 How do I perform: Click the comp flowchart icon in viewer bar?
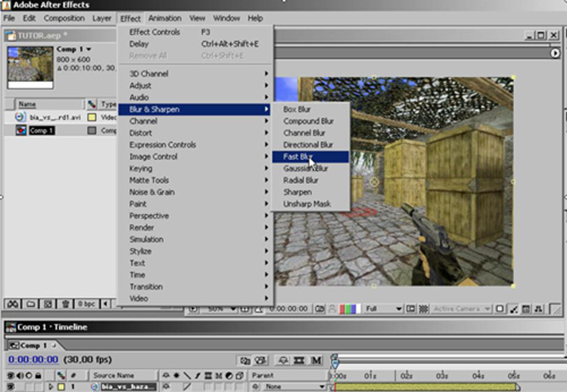click(x=539, y=309)
